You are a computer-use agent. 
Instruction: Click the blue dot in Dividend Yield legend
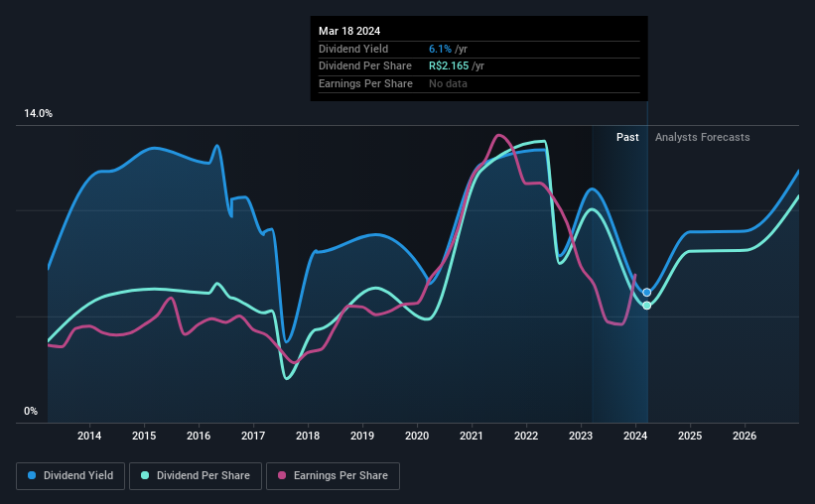(x=32, y=475)
